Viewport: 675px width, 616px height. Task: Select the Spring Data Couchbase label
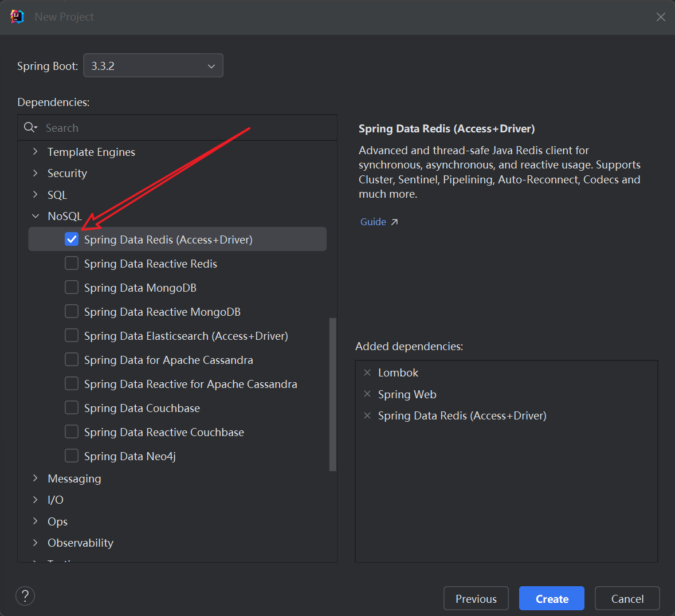(x=142, y=408)
